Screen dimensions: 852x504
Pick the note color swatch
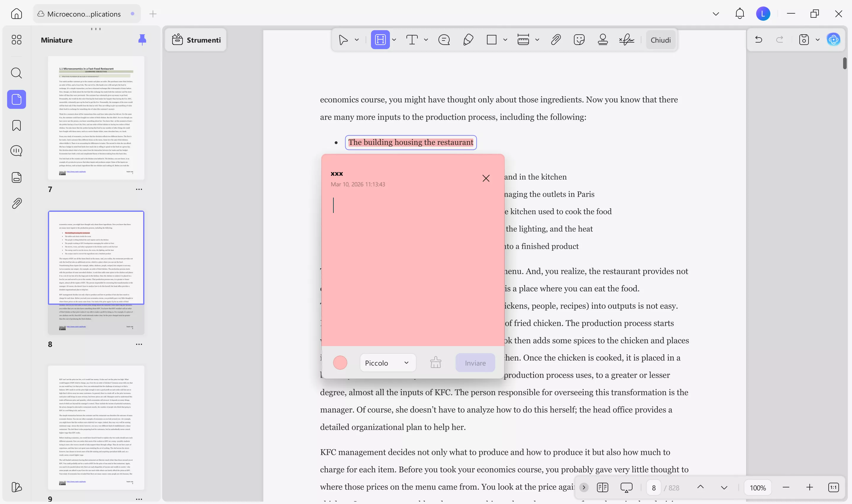click(x=340, y=363)
